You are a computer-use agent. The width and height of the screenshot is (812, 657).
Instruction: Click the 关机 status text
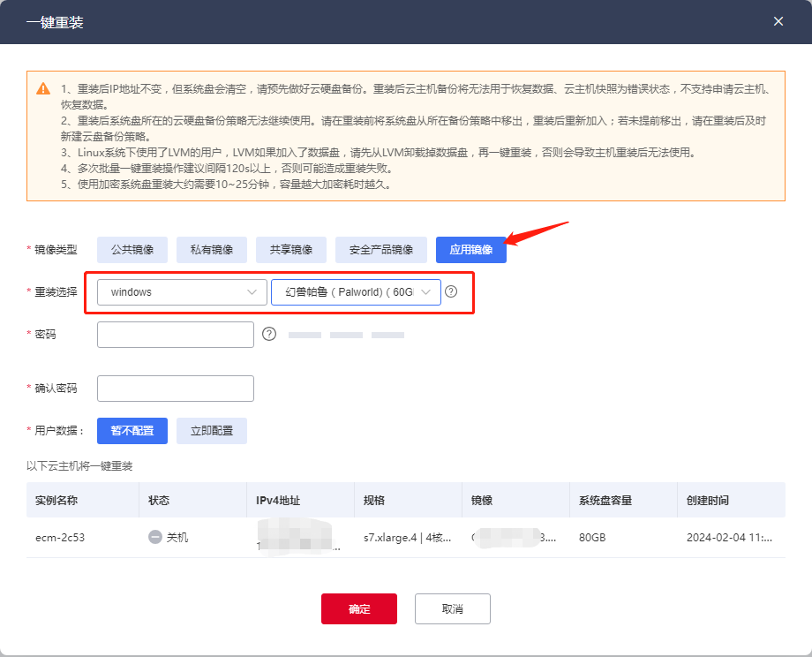point(177,537)
